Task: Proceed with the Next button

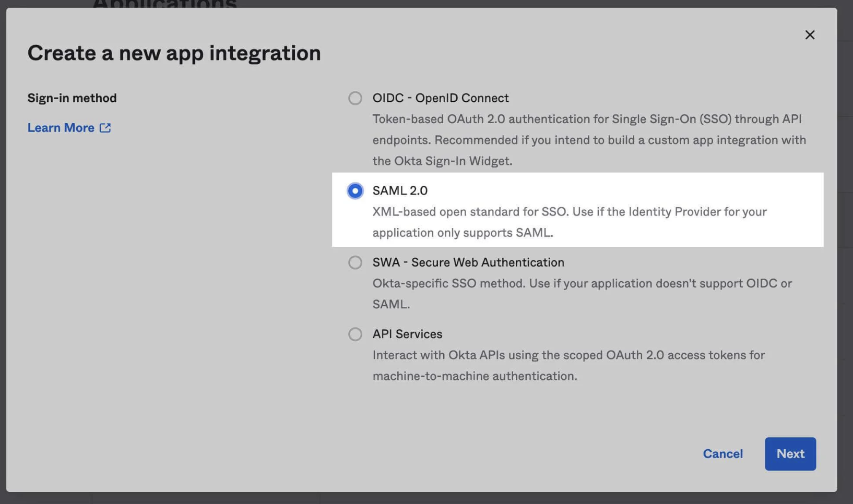Action: pyautogui.click(x=790, y=454)
